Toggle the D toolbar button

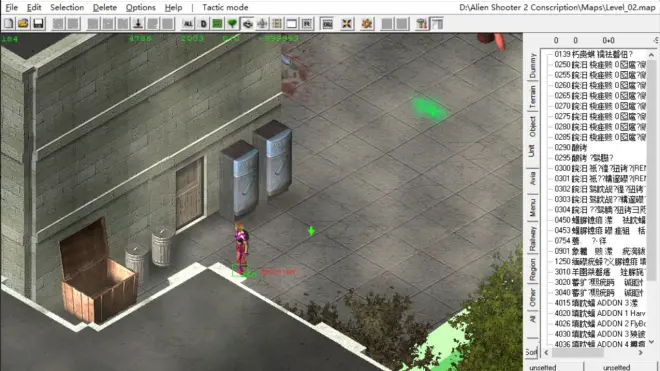[x=203, y=24]
